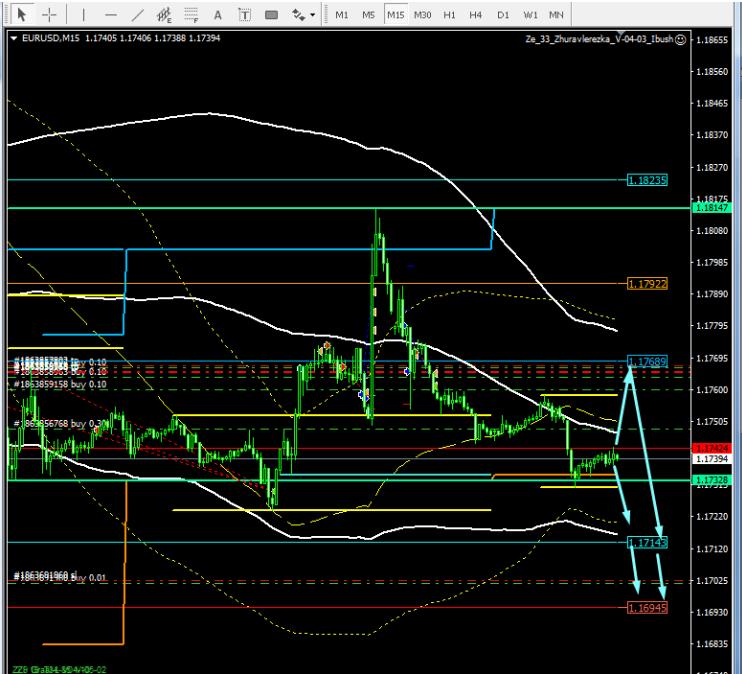
Task: Select the cursor arrow tool
Action: click(x=21, y=15)
